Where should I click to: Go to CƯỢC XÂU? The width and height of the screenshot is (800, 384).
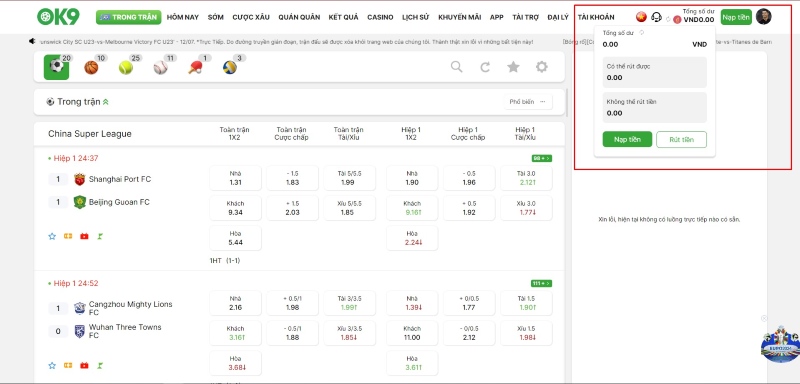(251, 17)
